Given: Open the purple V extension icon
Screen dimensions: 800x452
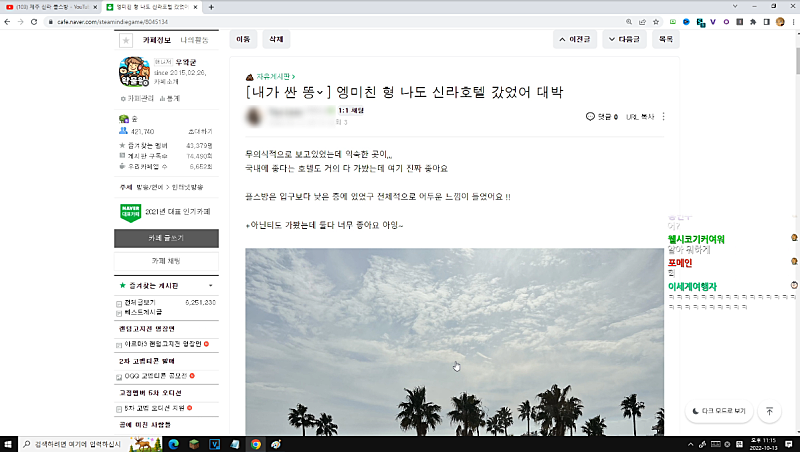Looking at the screenshot, I should click(x=713, y=22).
